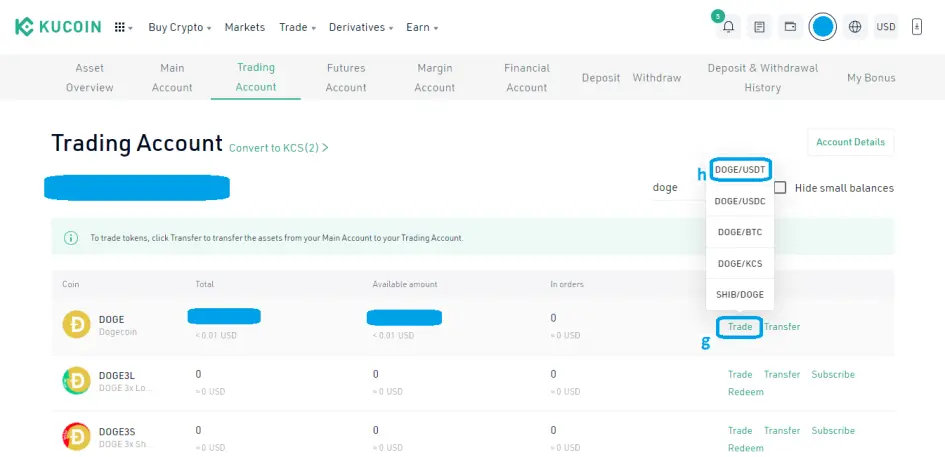Open the user profile avatar
Image resolution: width=945 pixels, height=457 pixels.
(x=823, y=27)
